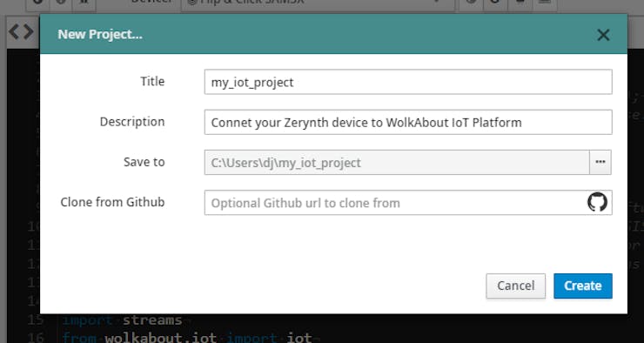Open folder browser with the ellipsis button
Screen dimensions: 644x343
click(x=600, y=162)
